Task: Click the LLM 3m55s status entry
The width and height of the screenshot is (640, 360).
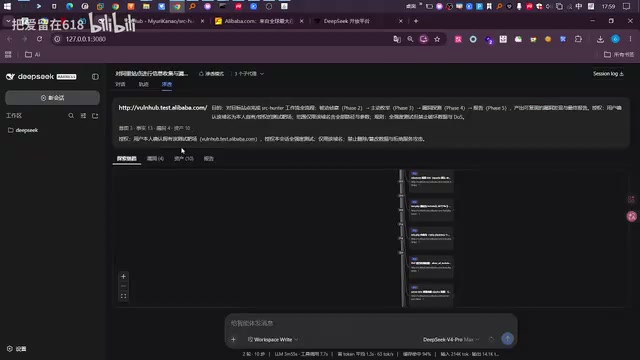Action: (x=301, y=354)
